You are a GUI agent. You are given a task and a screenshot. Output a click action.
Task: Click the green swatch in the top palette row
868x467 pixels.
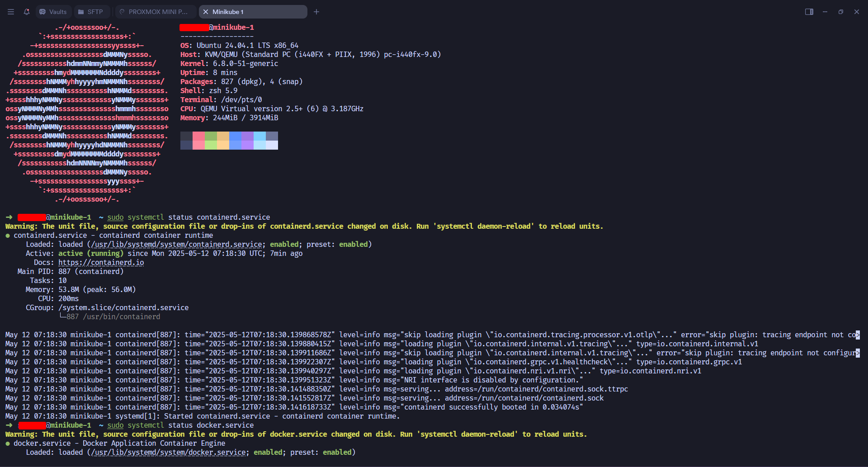click(x=211, y=136)
